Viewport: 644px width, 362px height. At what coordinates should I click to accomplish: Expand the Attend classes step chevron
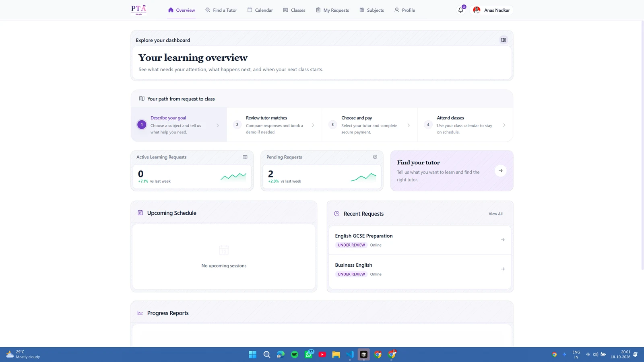[x=504, y=125]
